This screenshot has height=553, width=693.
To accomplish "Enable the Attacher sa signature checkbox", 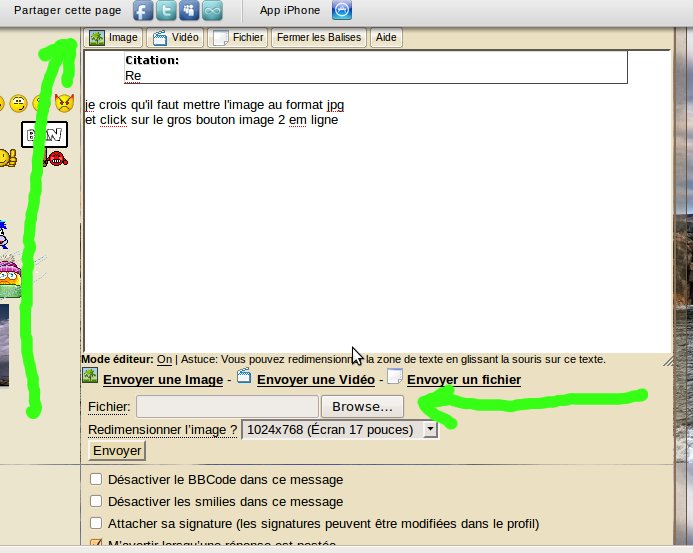I will (x=97, y=523).
